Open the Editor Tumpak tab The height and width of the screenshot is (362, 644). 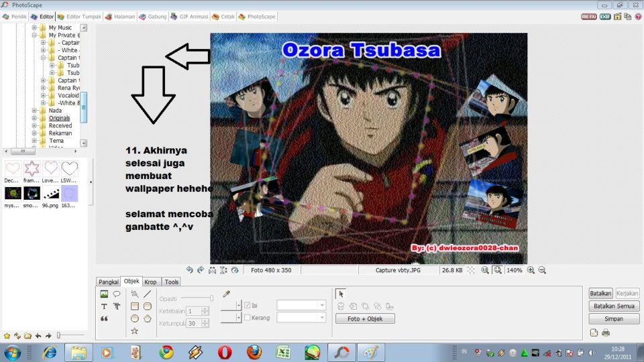pos(79,16)
